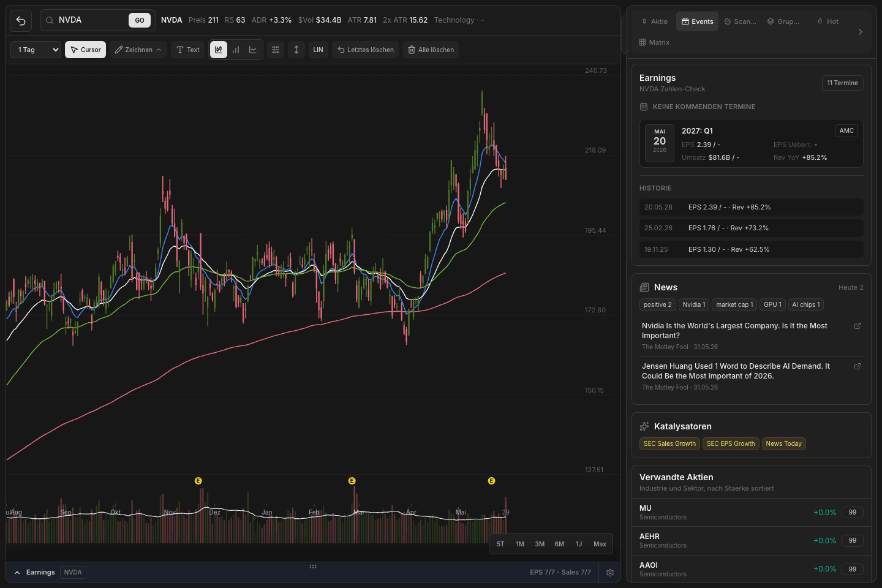Switch to candlestick chart type
Screen dimensions: 882x588
219,50
